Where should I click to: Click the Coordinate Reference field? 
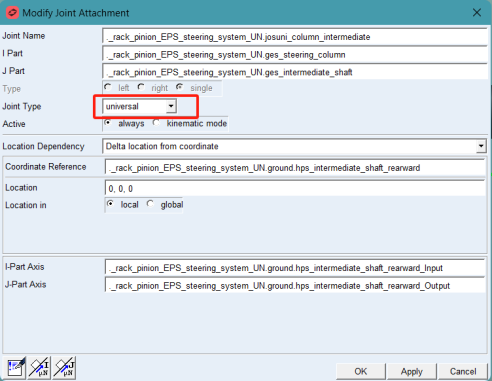point(295,167)
